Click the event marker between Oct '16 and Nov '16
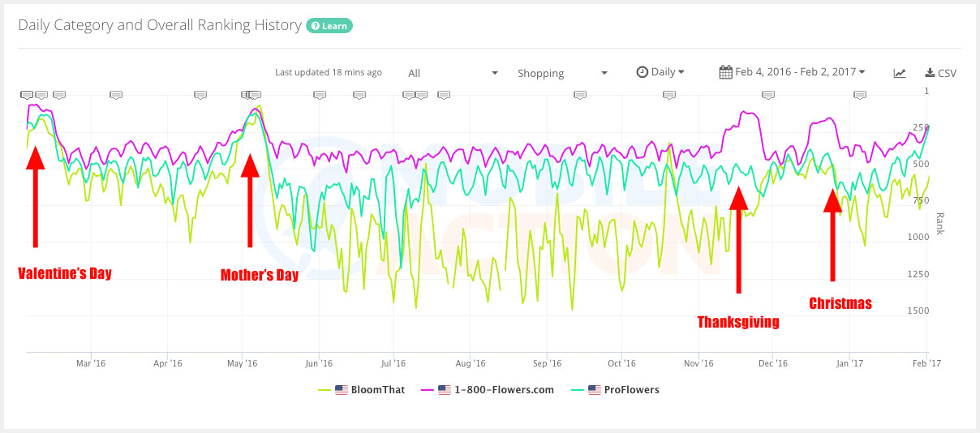The image size is (980, 433). (669, 95)
